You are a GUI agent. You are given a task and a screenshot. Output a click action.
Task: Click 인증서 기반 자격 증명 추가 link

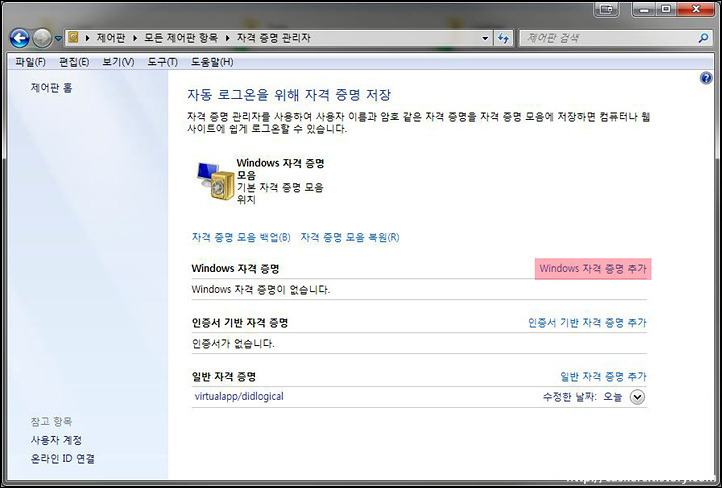(587, 323)
